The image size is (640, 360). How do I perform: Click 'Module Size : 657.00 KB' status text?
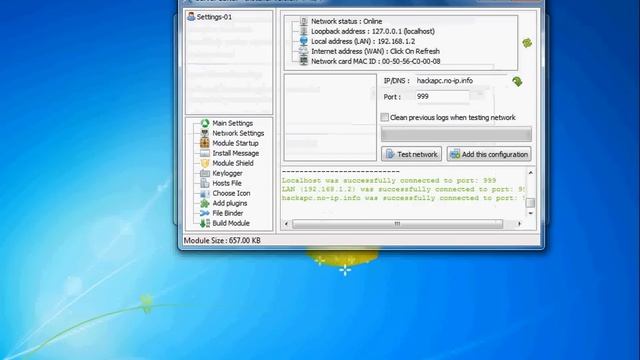click(x=222, y=240)
